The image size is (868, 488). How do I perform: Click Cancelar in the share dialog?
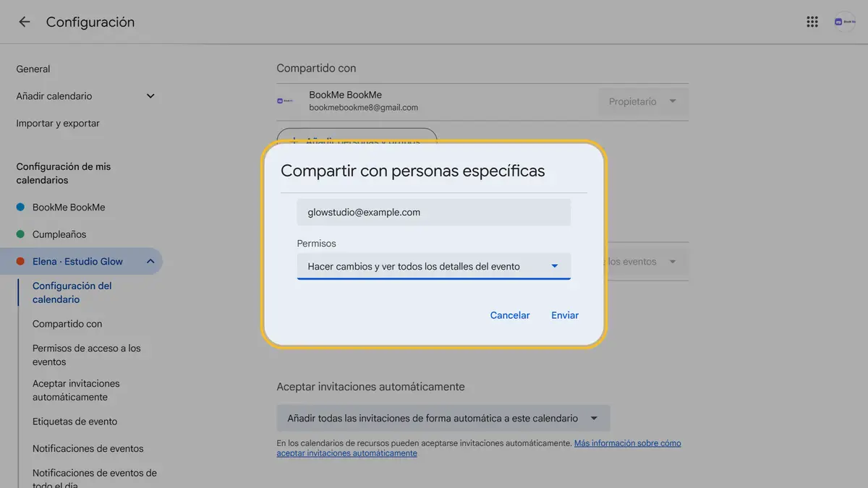coord(510,315)
